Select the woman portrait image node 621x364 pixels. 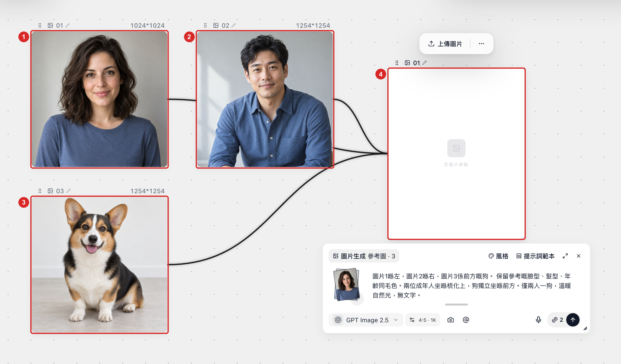pos(100,99)
